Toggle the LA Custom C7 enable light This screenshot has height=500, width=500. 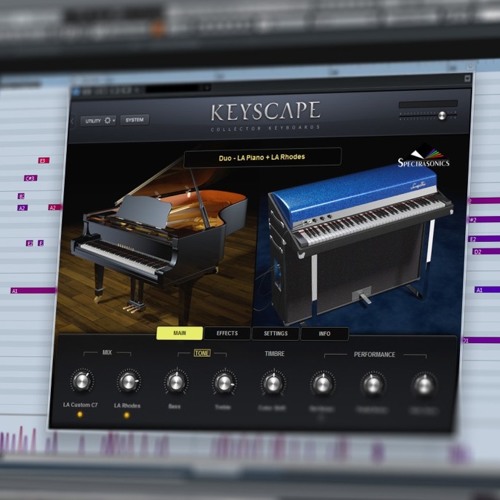pyautogui.click(x=80, y=415)
